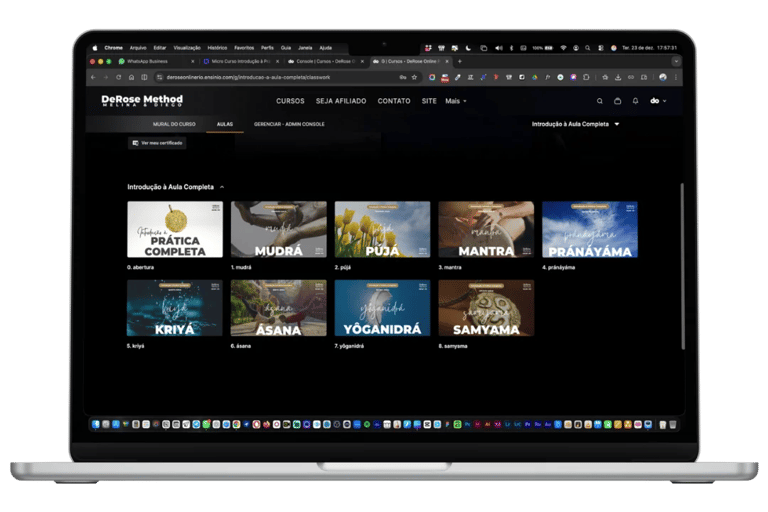The image size is (768, 512).
Task: Bookmark this page with the star icon
Action: coord(414,77)
